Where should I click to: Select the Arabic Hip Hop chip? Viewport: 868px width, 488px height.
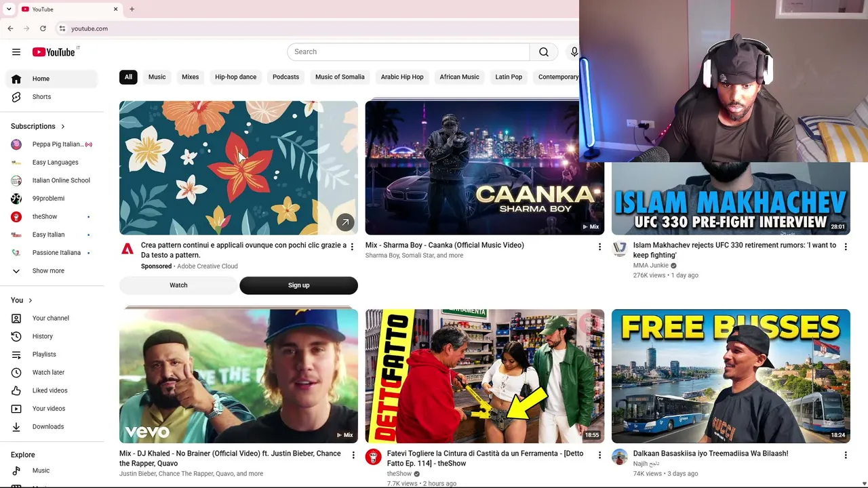402,77
